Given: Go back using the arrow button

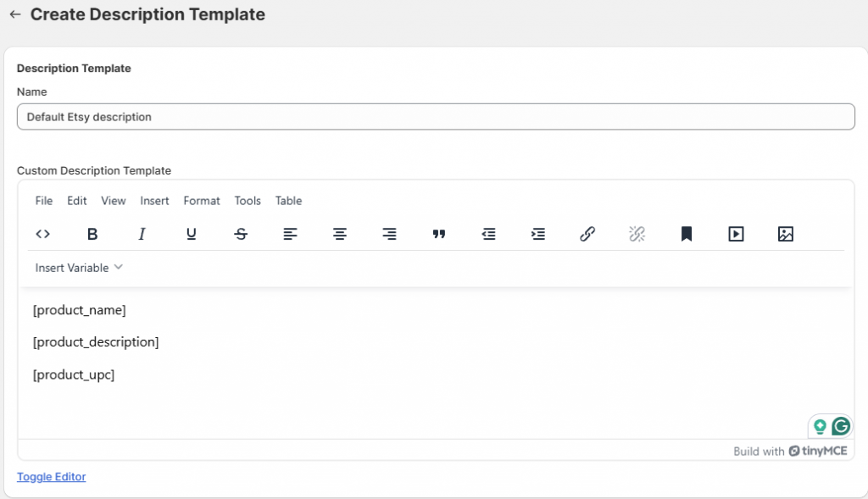Looking at the screenshot, I should click(14, 14).
